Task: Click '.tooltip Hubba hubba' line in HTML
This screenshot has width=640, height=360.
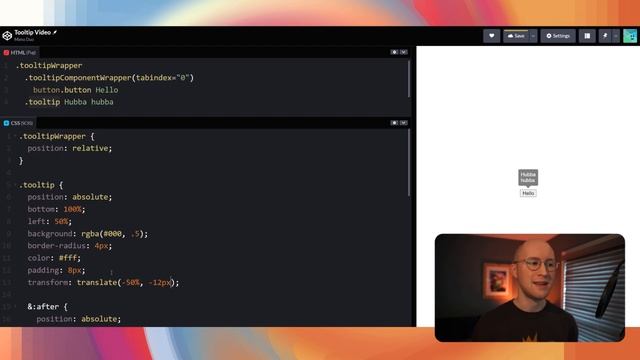Action: click(69, 102)
